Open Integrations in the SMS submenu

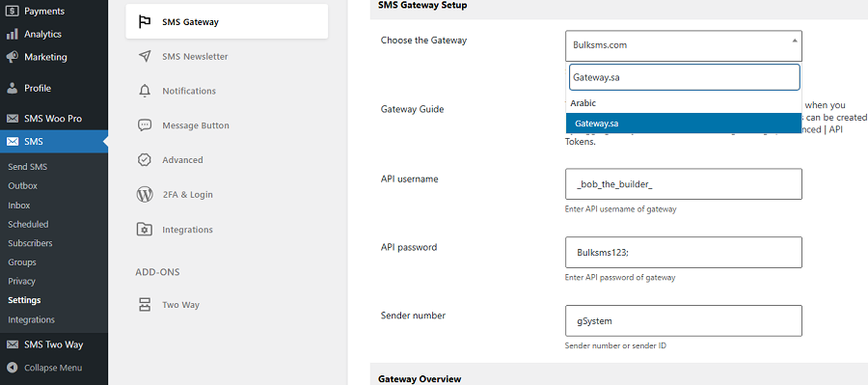coord(32,319)
